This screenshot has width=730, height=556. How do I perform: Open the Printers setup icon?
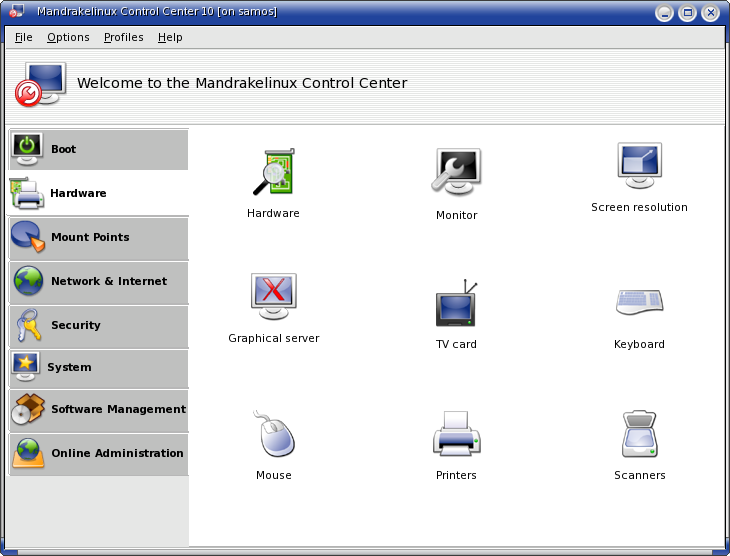pos(456,433)
